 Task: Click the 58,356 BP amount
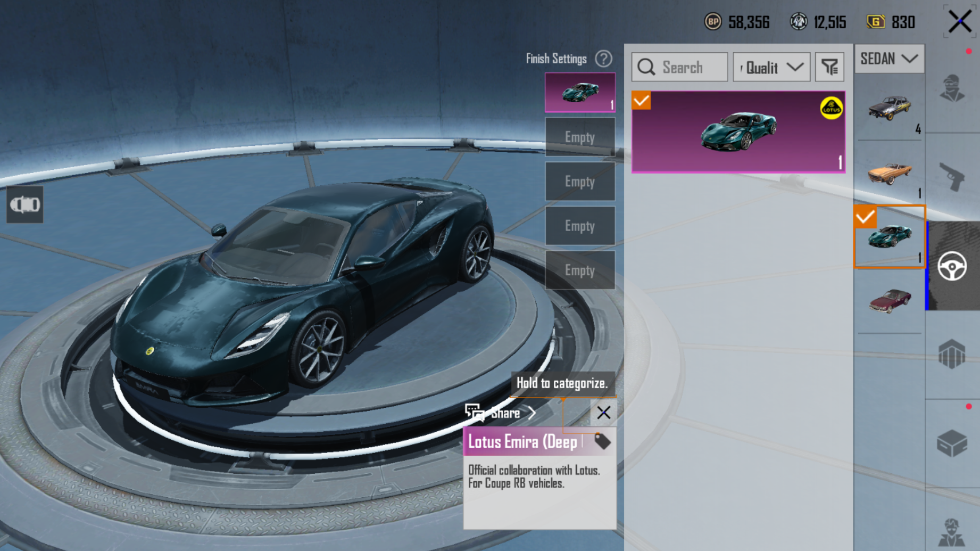749,22
